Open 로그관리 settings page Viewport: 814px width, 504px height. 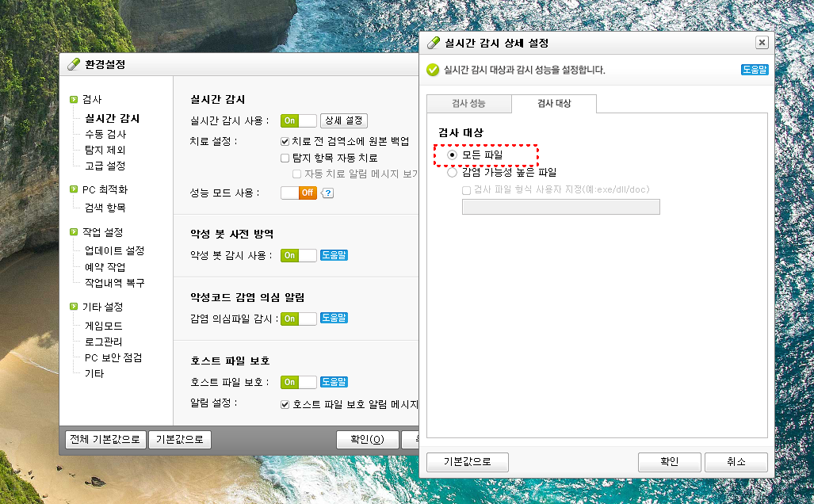(104, 342)
